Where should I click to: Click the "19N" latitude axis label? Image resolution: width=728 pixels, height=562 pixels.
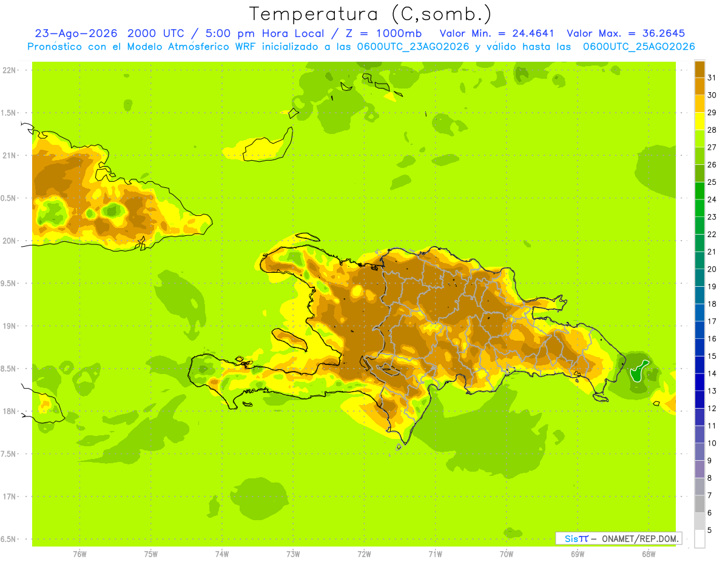pyautogui.click(x=9, y=326)
